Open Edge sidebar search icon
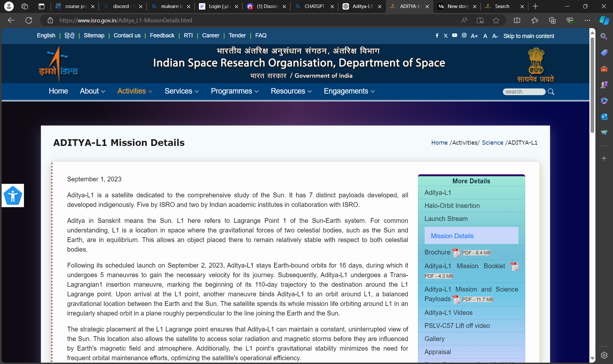Viewport: 613px width, 364px height. [604, 37]
